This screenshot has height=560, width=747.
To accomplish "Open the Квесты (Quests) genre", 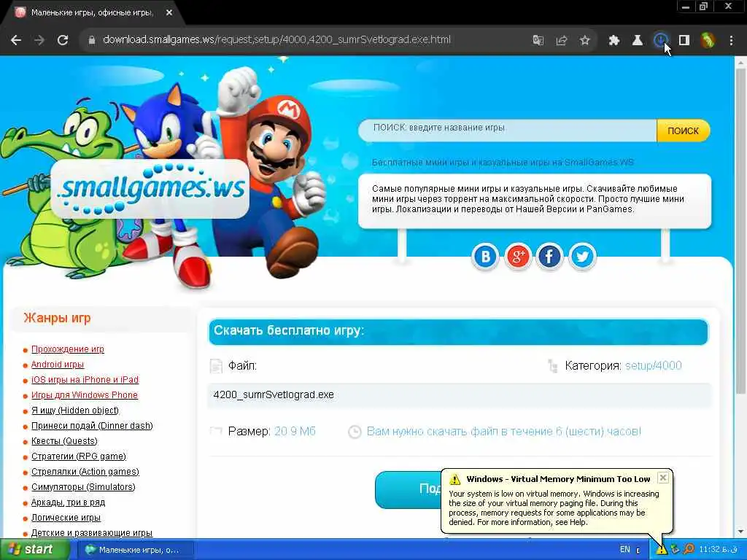I will pos(64,441).
